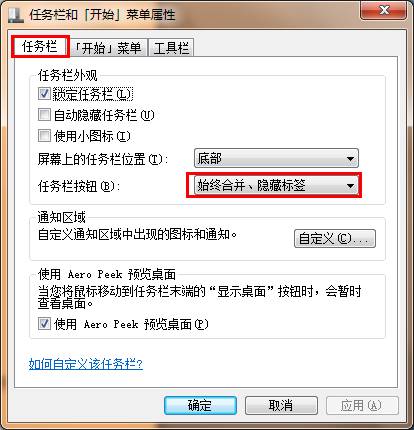Viewport: 414px width, 430px height.
Task: Switch to the 「开始」菜单 tab
Action: [x=108, y=48]
